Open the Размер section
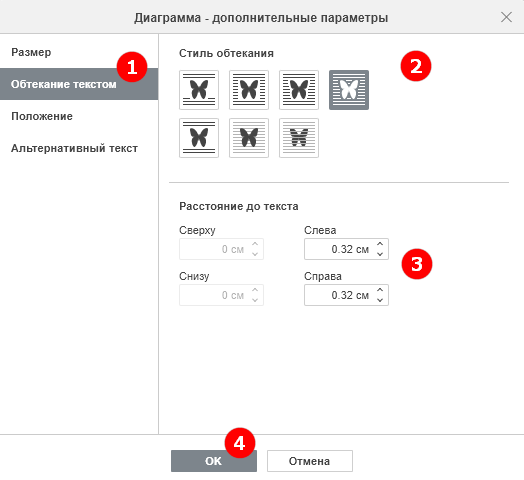The height and width of the screenshot is (480, 524). pyautogui.click(x=79, y=52)
